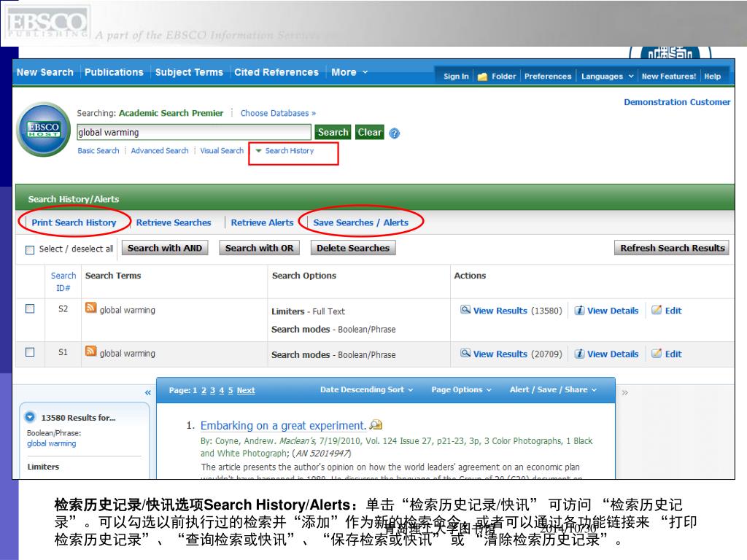Image resolution: width=747 pixels, height=560 pixels.
Task: Check the box for search S2
Action: [x=30, y=308]
